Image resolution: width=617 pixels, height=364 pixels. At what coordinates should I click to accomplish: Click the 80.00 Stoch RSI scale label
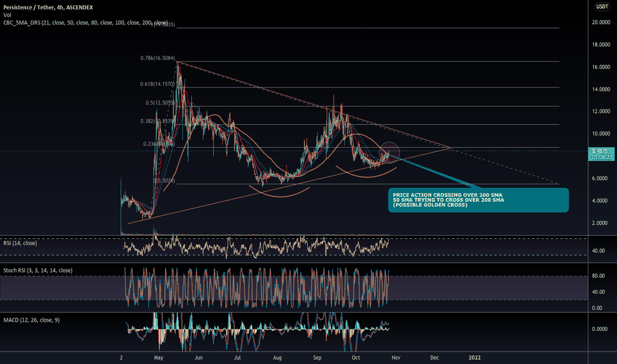[598, 276]
